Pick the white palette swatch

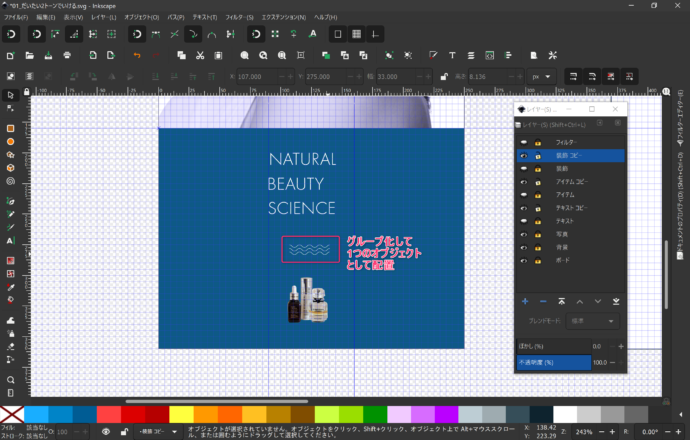[565, 414]
